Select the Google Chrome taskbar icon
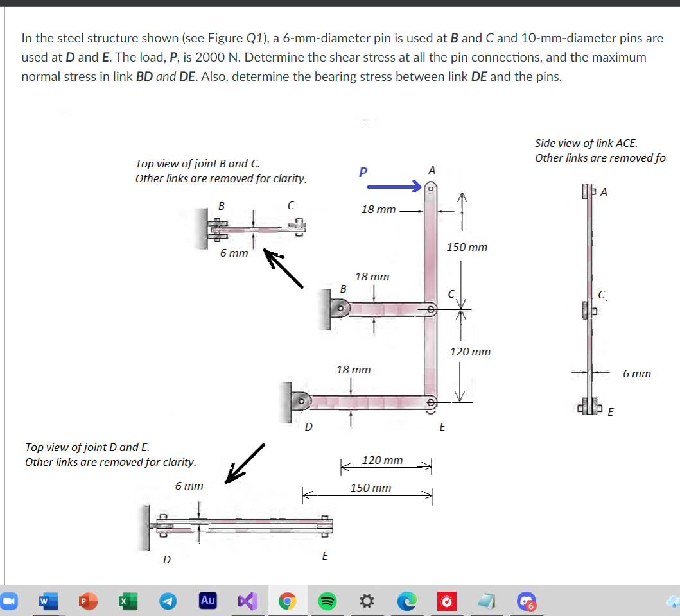The height and width of the screenshot is (616, 680). tap(287, 601)
